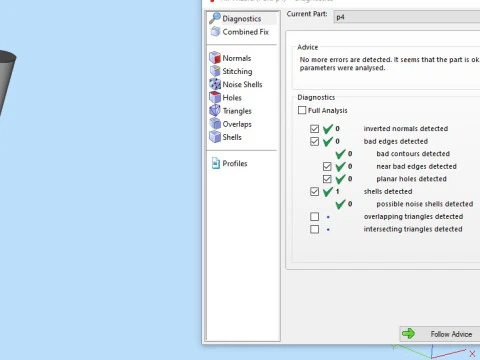Open the Normals repair tool
The width and height of the screenshot is (480, 360).
(215, 58)
